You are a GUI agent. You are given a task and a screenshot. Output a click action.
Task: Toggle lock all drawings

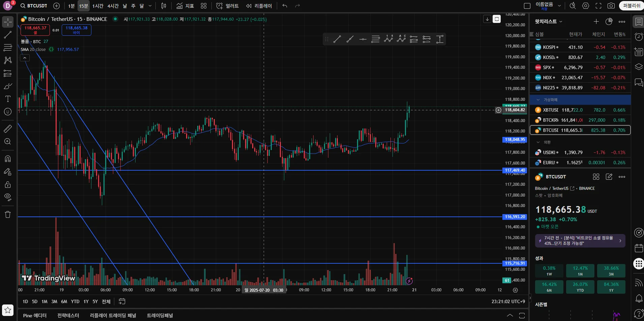point(8,184)
